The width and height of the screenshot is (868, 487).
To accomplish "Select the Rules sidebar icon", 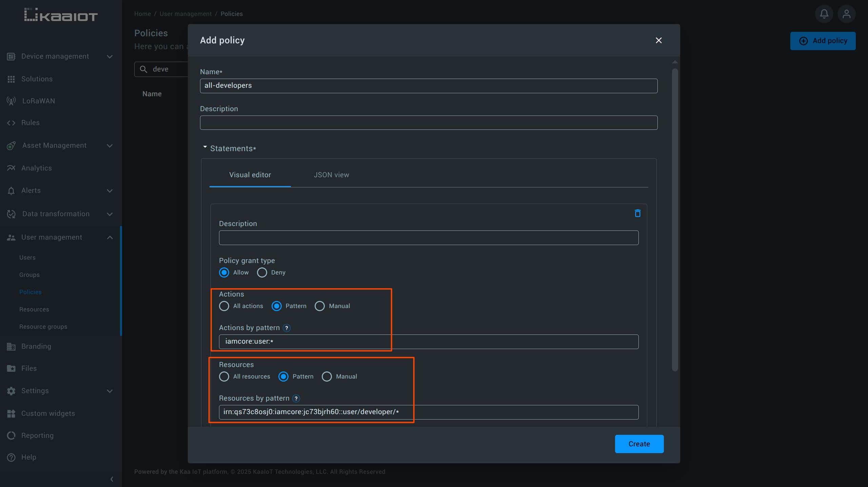I will coord(11,123).
